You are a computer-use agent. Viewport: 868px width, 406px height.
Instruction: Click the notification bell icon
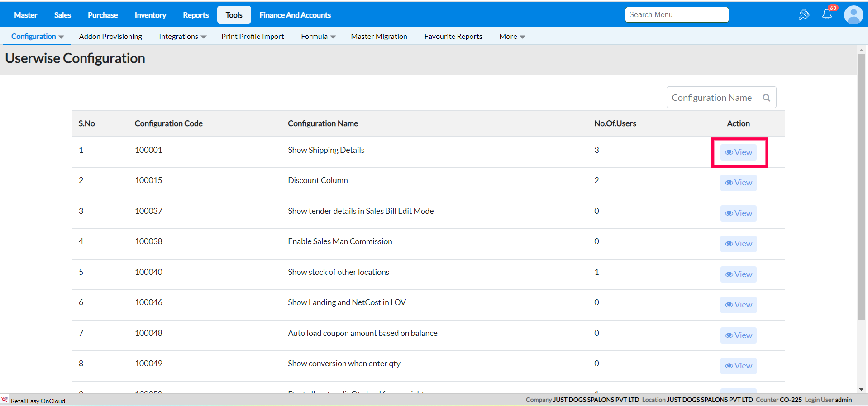tap(827, 14)
